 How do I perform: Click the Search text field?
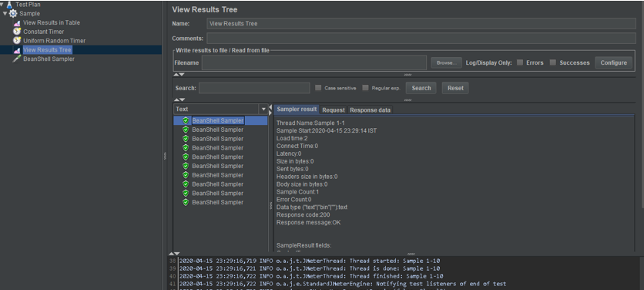254,88
